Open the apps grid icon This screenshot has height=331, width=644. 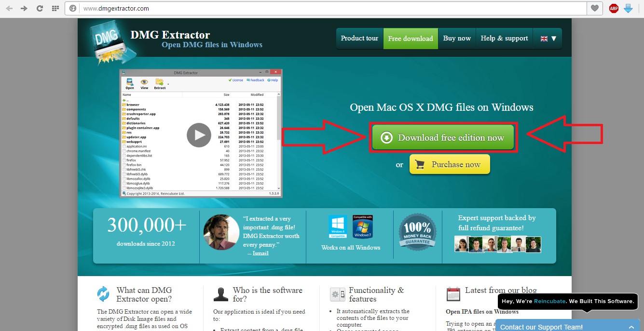pyautogui.click(x=55, y=8)
